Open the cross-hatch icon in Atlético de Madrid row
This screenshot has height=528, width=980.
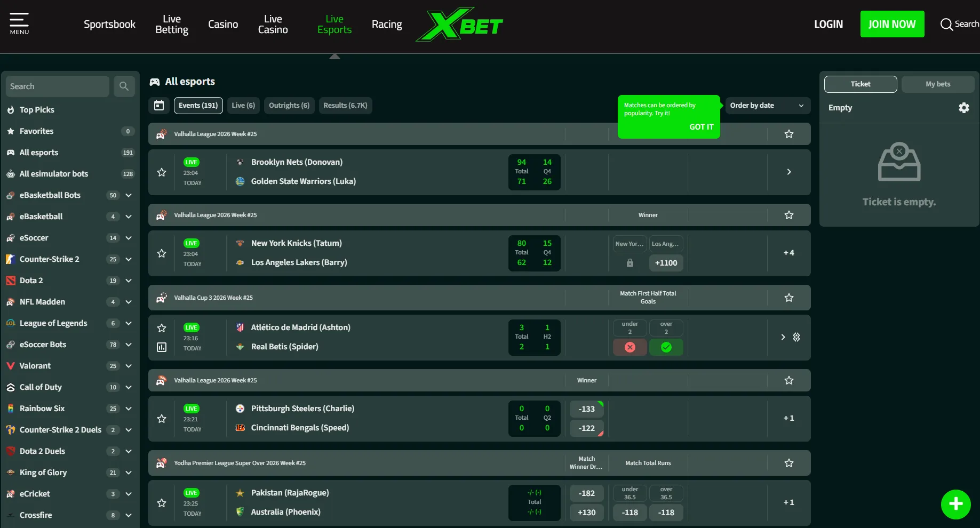[x=796, y=337]
